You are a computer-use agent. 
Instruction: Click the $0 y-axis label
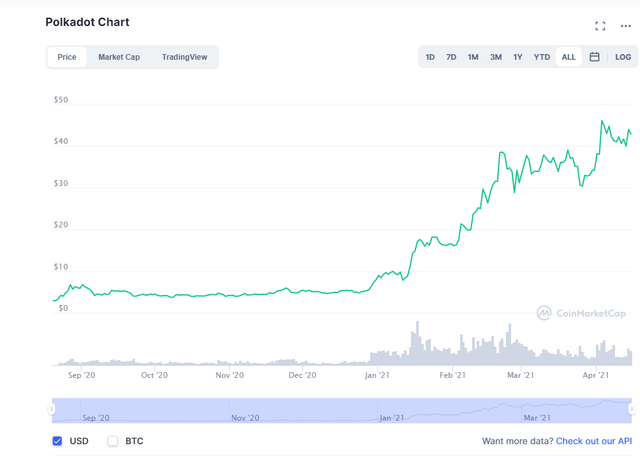tap(63, 308)
